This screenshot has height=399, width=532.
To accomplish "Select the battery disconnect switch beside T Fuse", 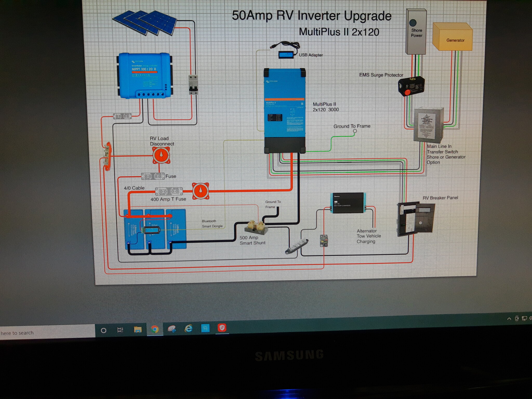I will pyautogui.click(x=201, y=191).
